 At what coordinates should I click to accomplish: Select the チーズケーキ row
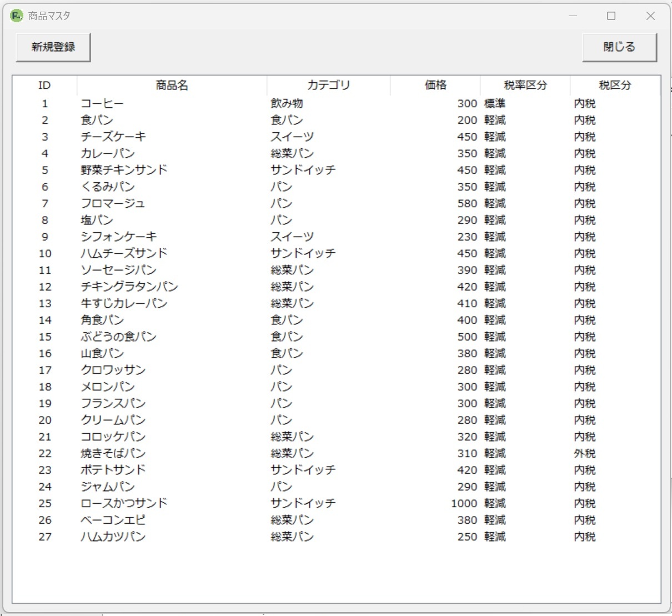pos(113,137)
